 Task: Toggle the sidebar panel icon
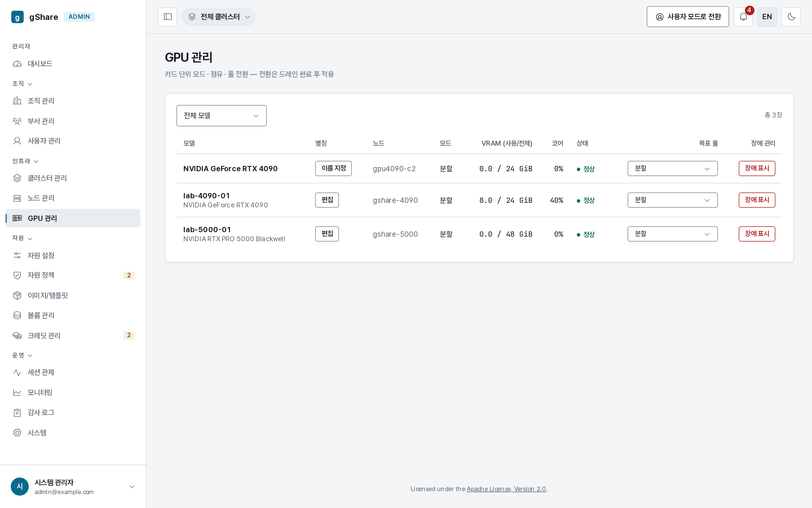tap(168, 17)
